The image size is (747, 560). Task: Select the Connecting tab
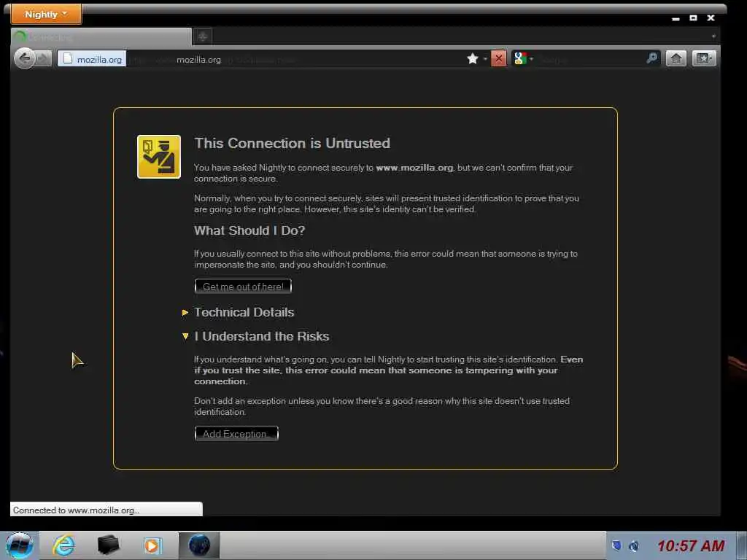(101, 36)
